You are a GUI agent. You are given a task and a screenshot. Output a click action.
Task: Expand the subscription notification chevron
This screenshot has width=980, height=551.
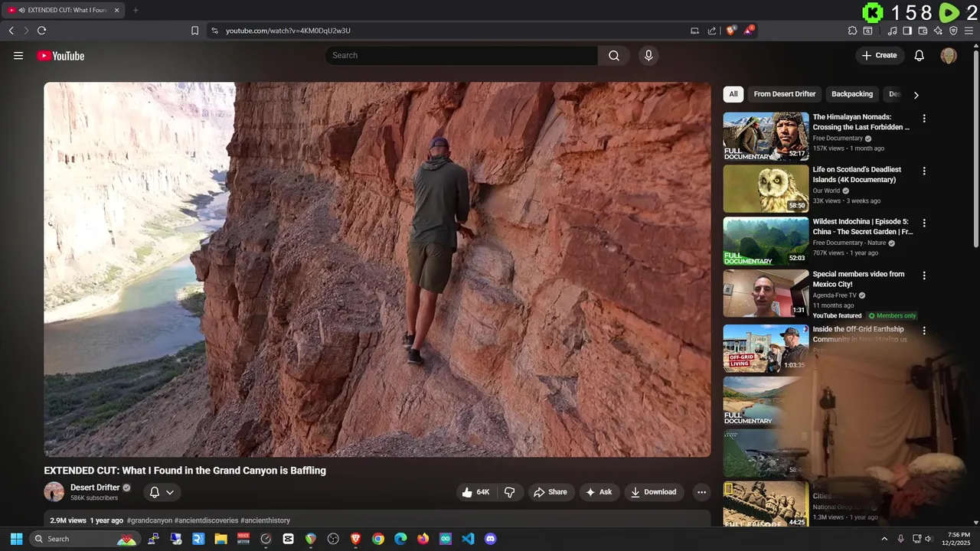click(x=170, y=492)
